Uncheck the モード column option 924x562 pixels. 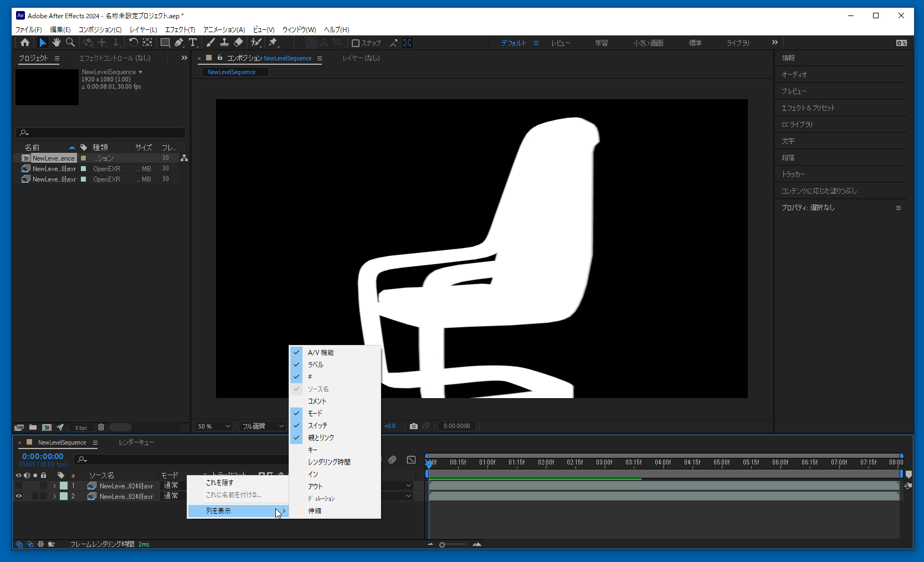(315, 413)
